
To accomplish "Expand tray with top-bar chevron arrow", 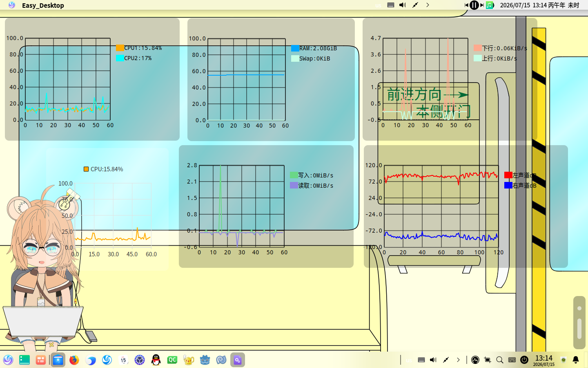I will [428, 5].
